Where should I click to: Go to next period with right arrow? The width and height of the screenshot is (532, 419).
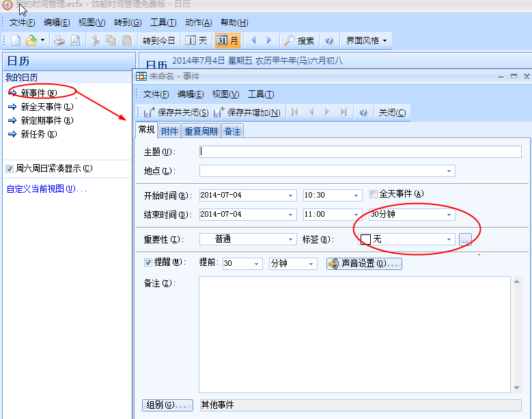[269, 40]
